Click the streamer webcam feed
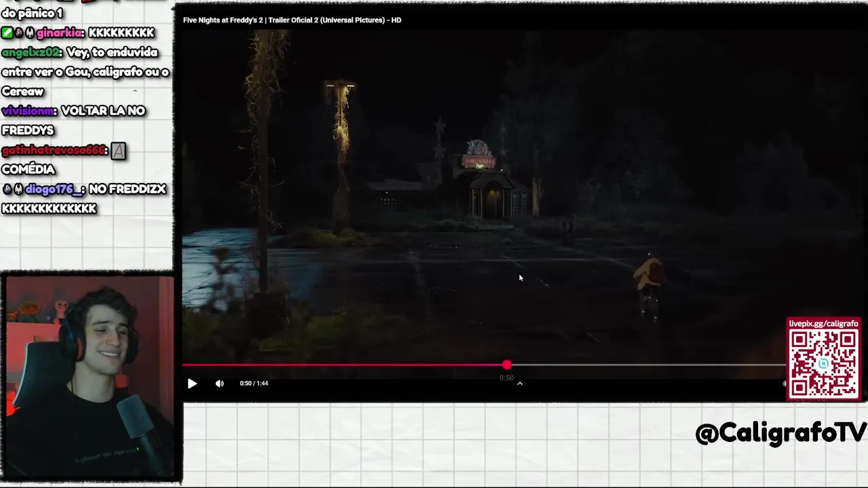This screenshot has height=488, width=868. [x=90, y=376]
